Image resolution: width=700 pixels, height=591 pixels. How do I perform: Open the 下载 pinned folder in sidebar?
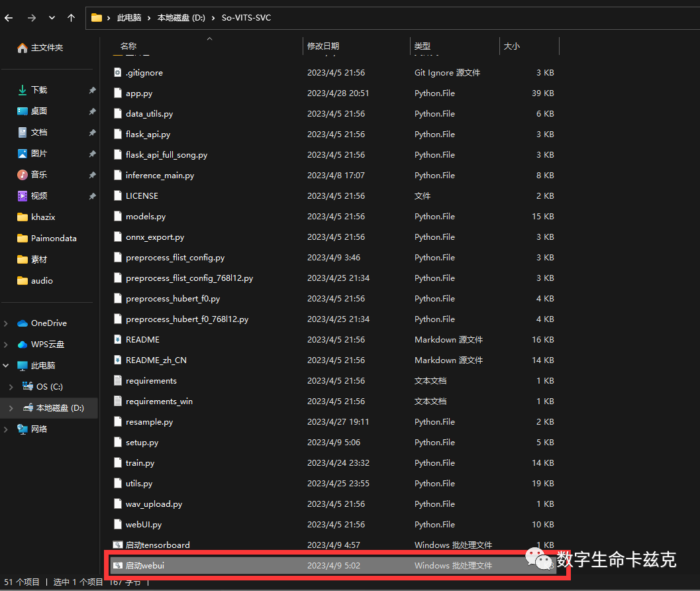(x=37, y=89)
